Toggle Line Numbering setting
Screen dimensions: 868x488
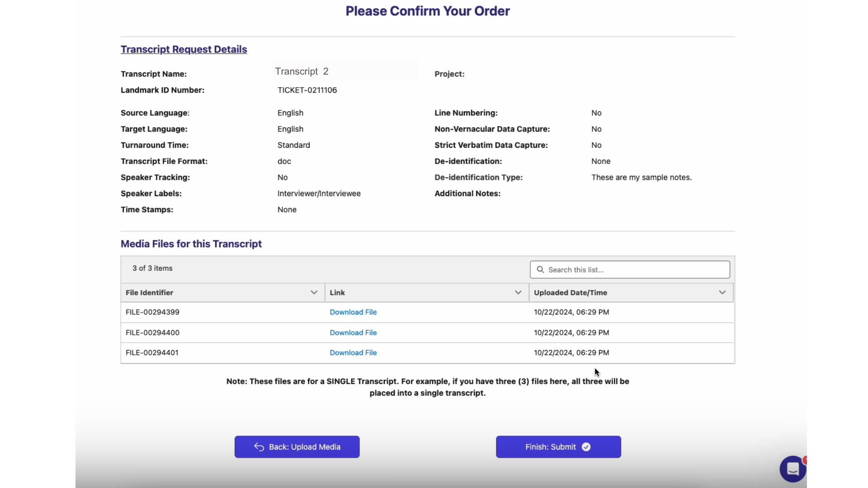(597, 113)
